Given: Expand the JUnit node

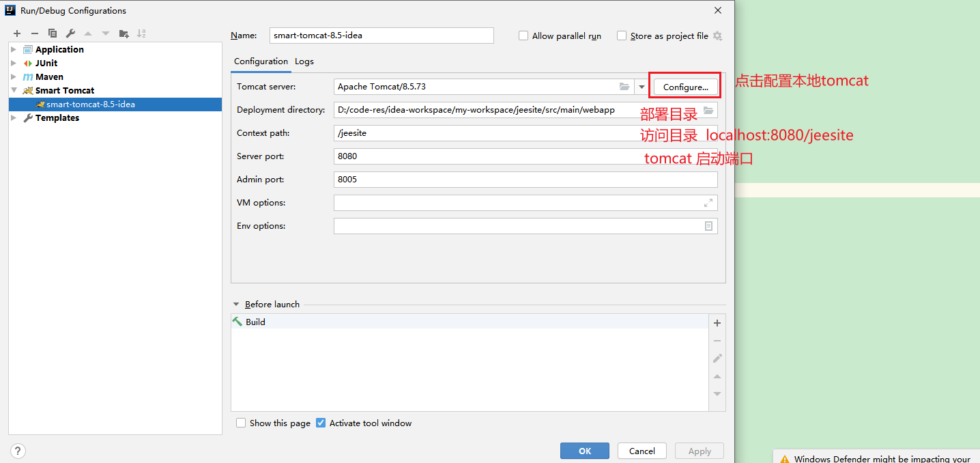Looking at the screenshot, I should click(14, 63).
